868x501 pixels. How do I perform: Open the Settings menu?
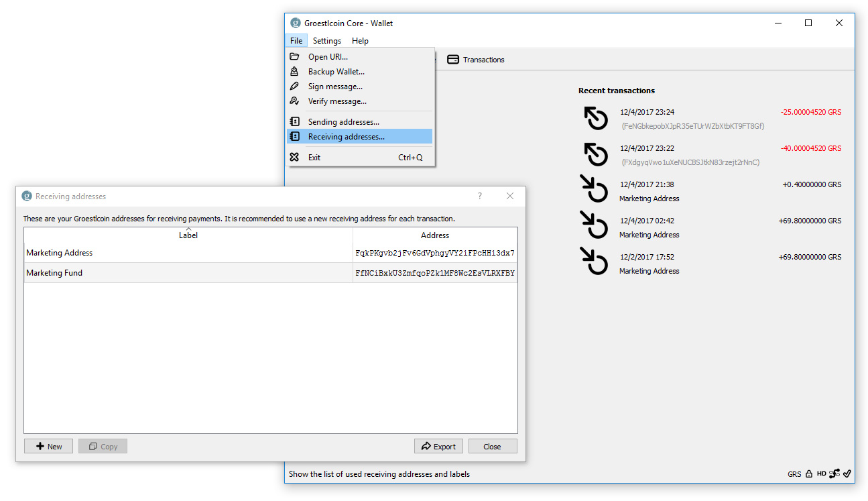pyautogui.click(x=327, y=41)
